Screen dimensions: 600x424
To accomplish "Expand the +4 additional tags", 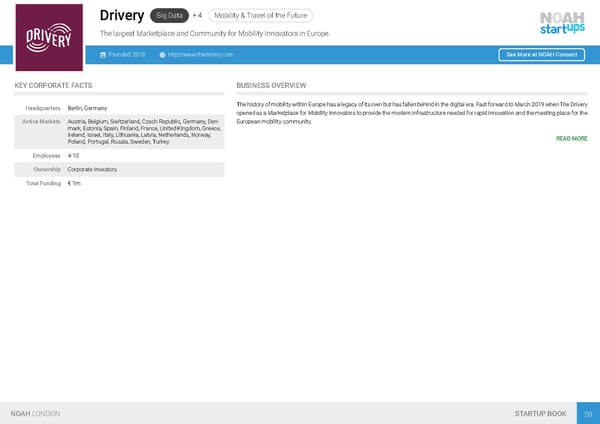I will click(x=197, y=16).
